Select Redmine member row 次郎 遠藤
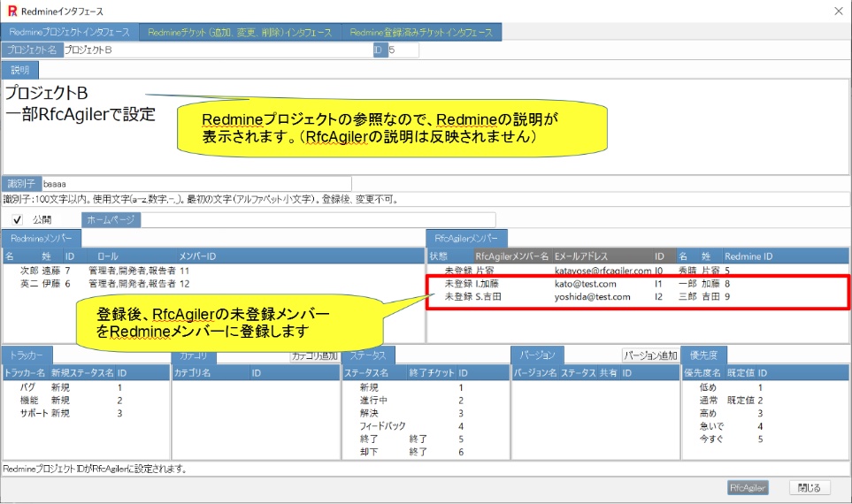The height and width of the screenshot is (504, 852). pos(213,271)
